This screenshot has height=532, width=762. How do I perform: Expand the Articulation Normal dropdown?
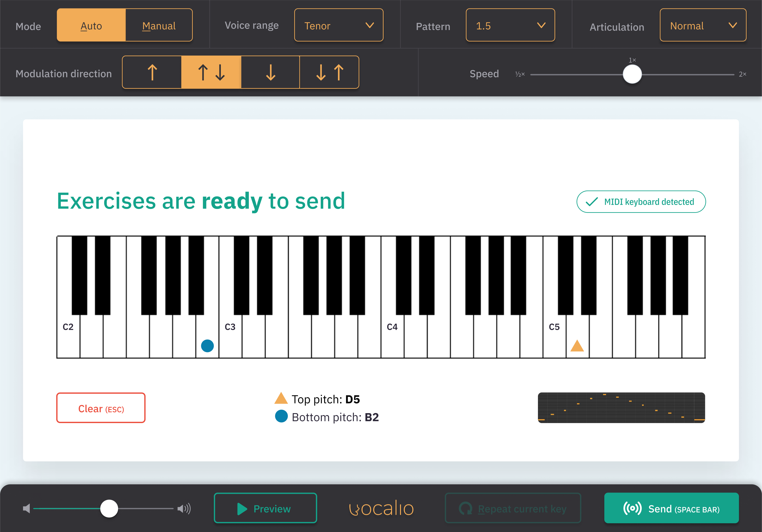(x=703, y=25)
